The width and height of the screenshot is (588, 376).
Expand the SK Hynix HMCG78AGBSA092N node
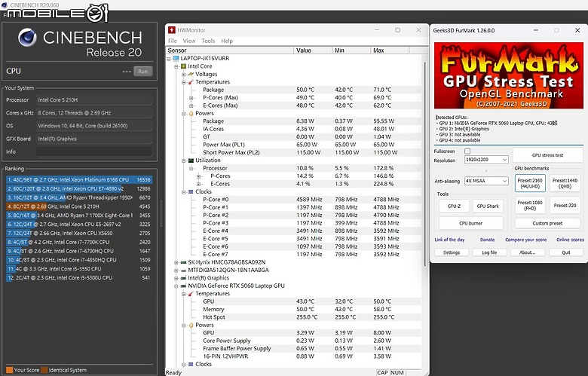click(x=176, y=262)
